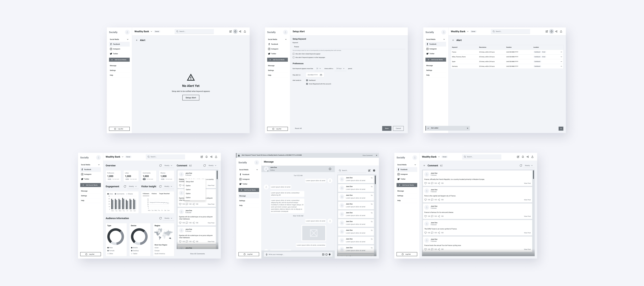The height and width of the screenshot is (286, 644).
Task: Click the View All Comments link
Action: pyautogui.click(x=197, y=254)
